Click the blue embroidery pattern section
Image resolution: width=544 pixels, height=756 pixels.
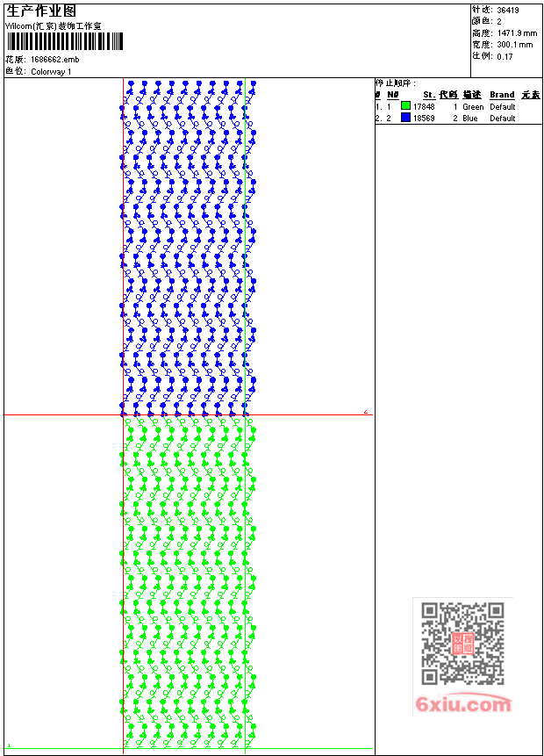[188, 248]
